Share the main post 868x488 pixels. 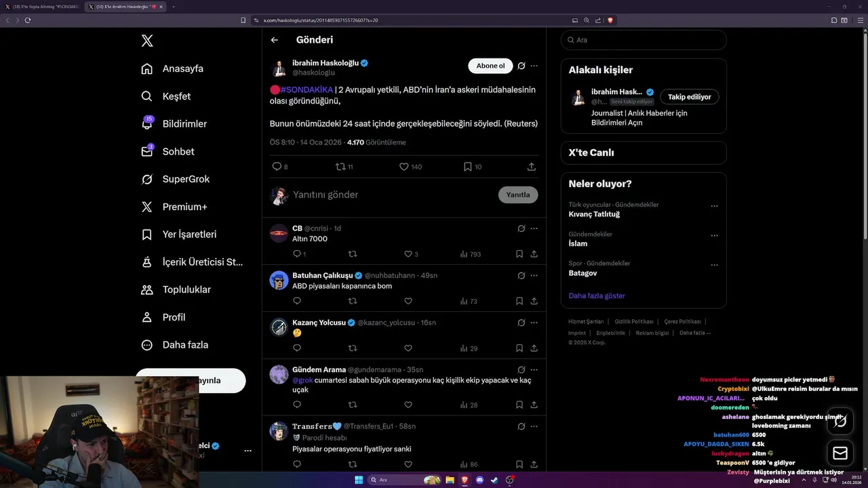pos(532,167)
